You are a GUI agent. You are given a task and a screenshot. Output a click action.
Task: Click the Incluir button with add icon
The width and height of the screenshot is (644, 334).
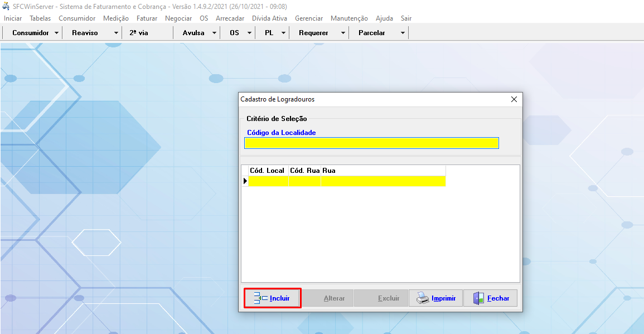(273, 298)
